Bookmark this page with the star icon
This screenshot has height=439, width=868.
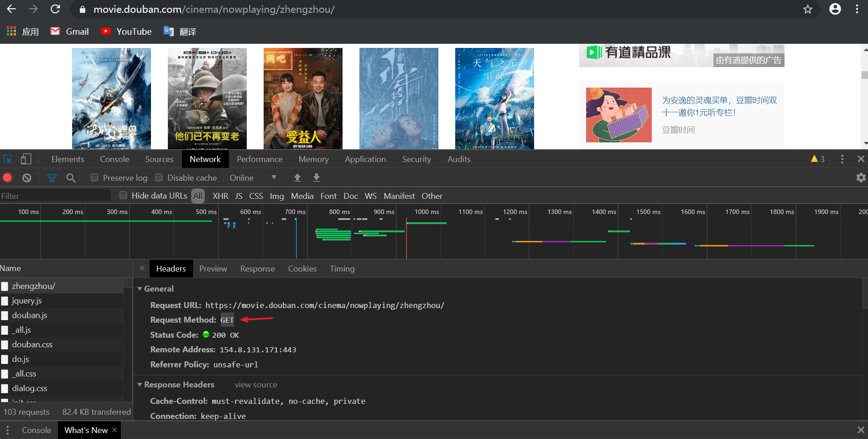click(x=808, y=9)
